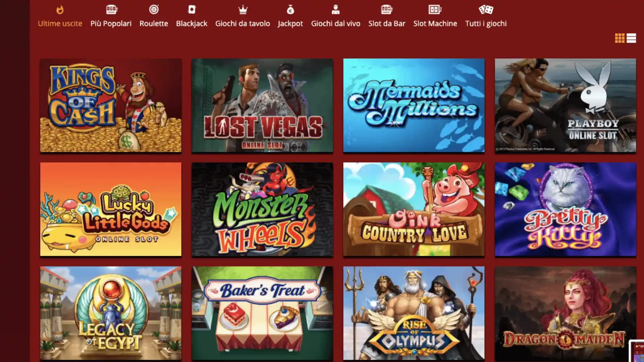Click the live dealer icon
This screenshot has width=644, height=362.
point(335,10)
